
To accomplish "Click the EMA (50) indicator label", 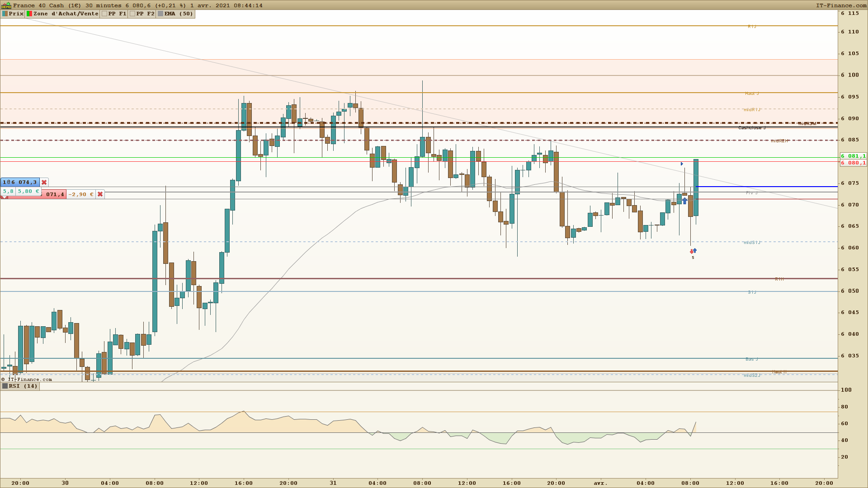I will click(179, 14).
